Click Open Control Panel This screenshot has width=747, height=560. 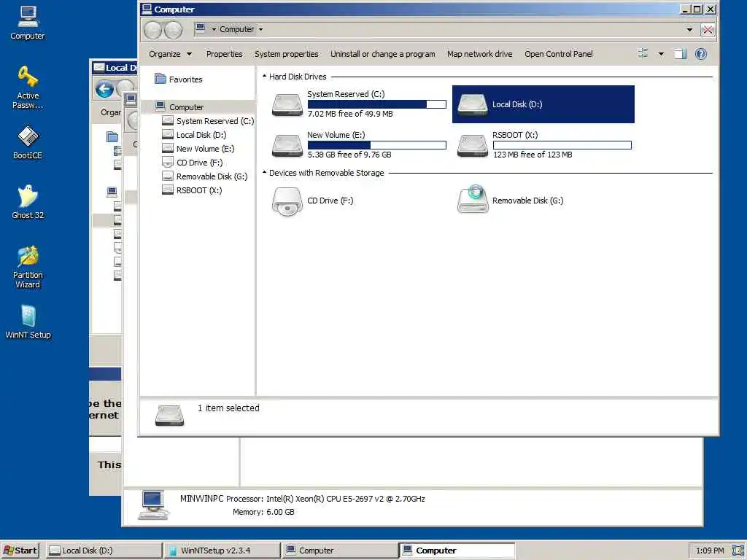(x=558, y=54)
